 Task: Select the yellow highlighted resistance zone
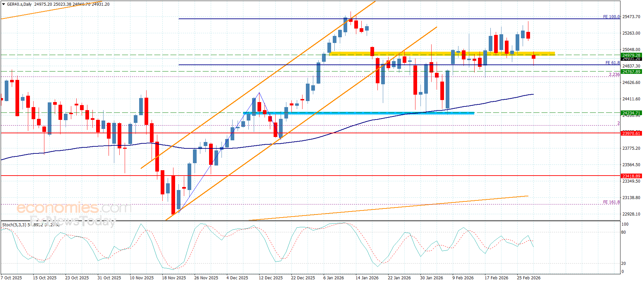tap(442, 53)
